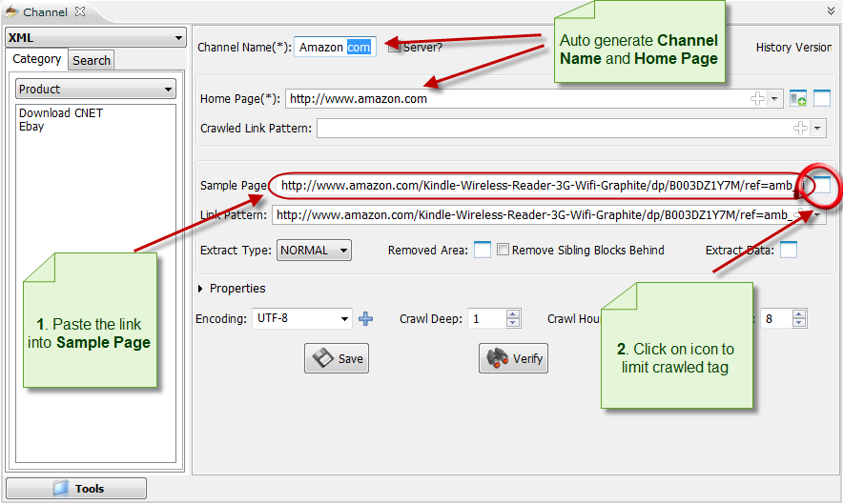Toggle the Server? checkbox
This screenshot has height=504, width=843.
[x=394, y=47]
